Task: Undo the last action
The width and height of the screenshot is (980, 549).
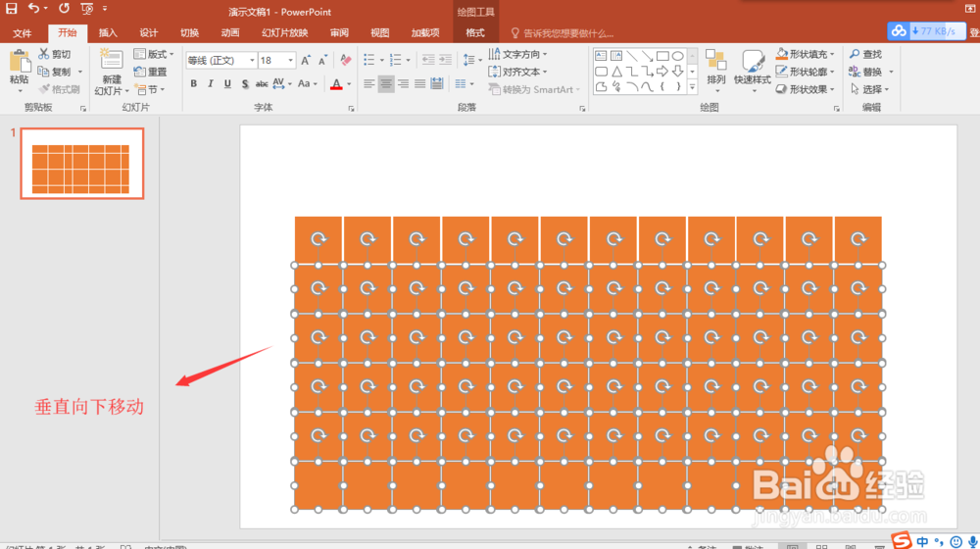Action: pyautogui.click(x=33, y=9)
